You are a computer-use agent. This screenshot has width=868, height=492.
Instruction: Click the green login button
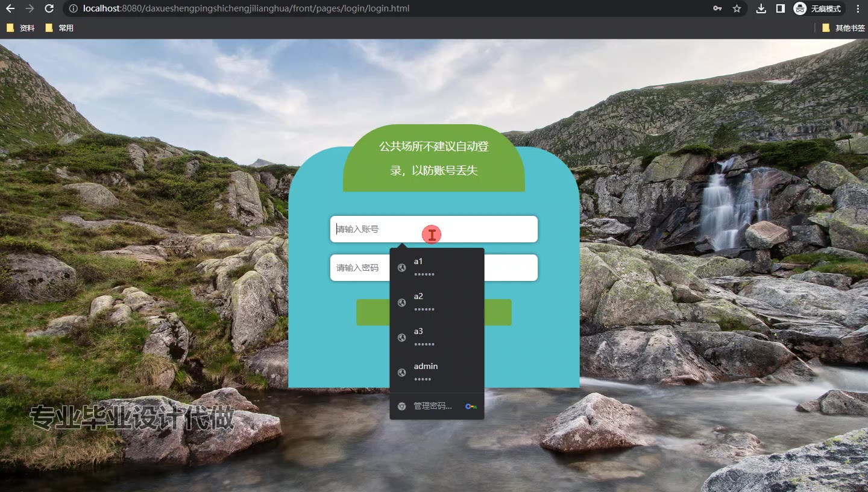[x=434, y=312]
